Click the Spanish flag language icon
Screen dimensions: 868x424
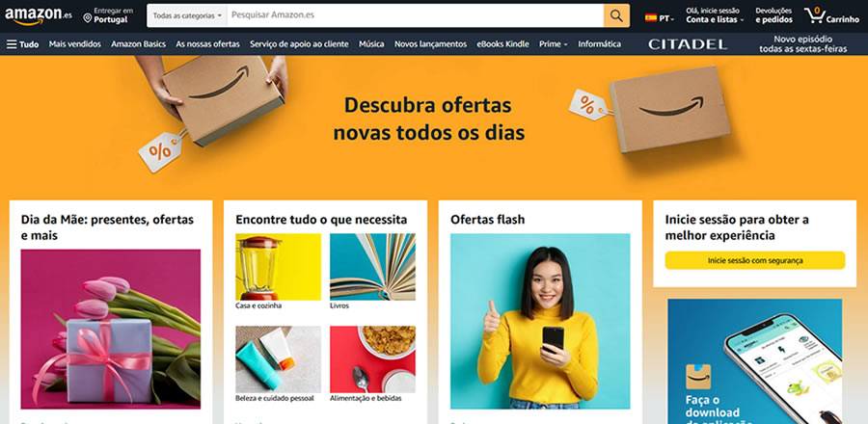click(x=651, y=17)
